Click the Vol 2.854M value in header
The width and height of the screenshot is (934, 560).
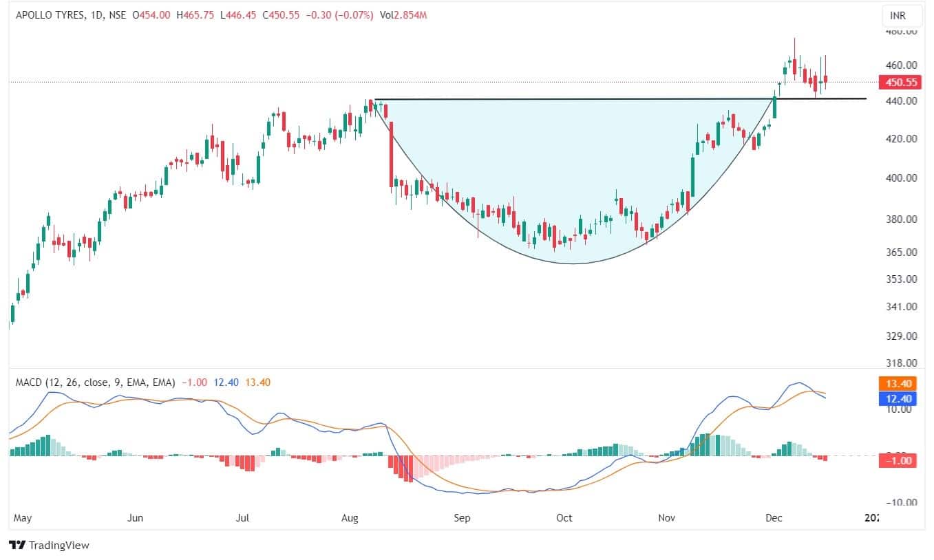coord(407,14)
